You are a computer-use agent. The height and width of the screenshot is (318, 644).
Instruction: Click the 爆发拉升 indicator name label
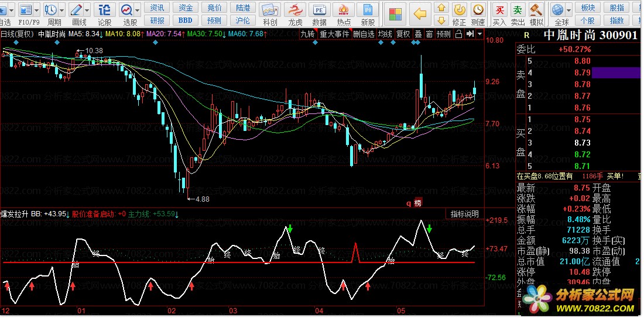(15, 214)
